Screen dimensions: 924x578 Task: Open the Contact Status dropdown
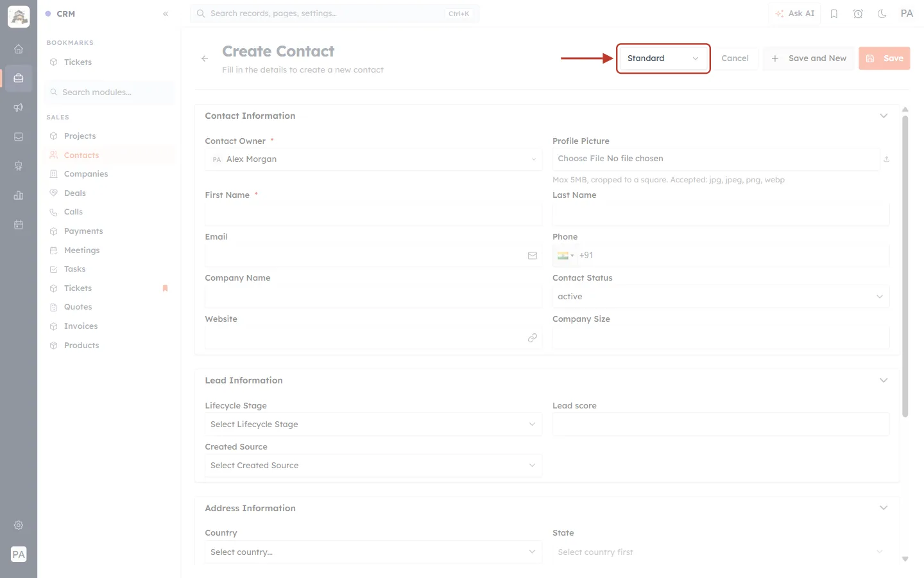pos(721,297)
